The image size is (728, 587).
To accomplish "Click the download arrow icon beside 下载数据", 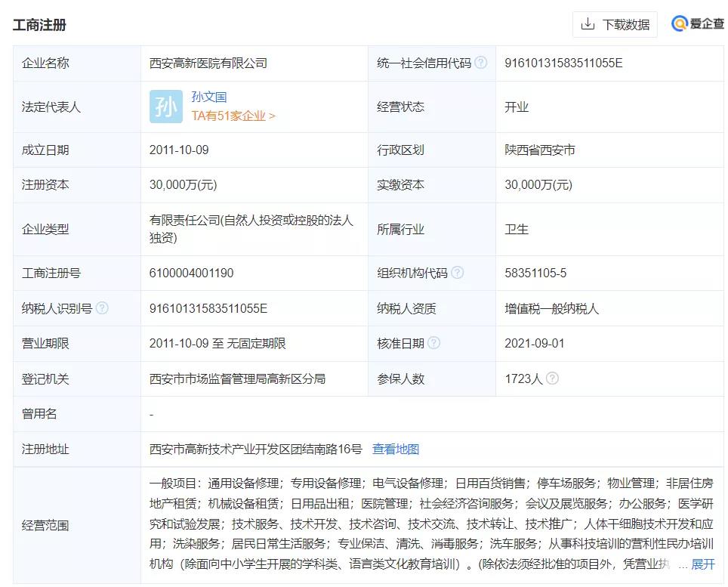I will point(588,23).
